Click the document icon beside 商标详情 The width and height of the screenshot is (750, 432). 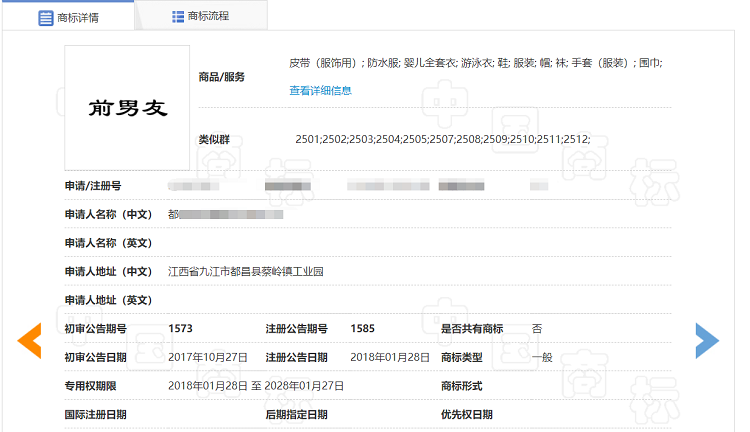(x=45, y=17)
